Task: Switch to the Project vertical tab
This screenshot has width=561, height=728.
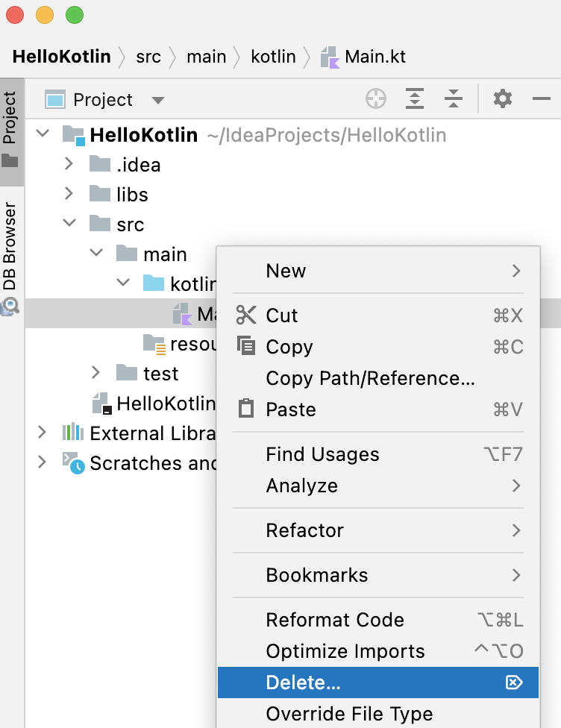Action: tap(10, 131)
